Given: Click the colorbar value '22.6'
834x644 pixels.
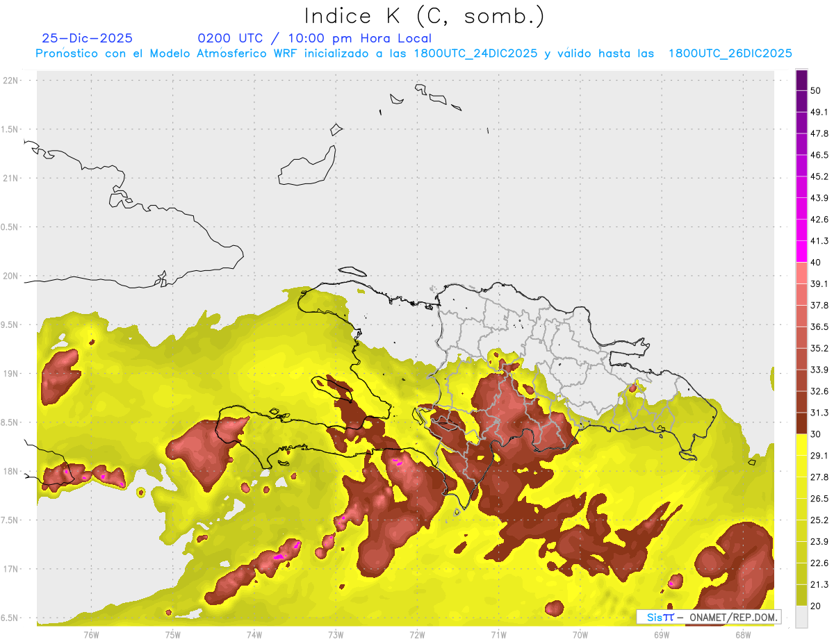Looking at the screenshot, I should tap(819, 563).
